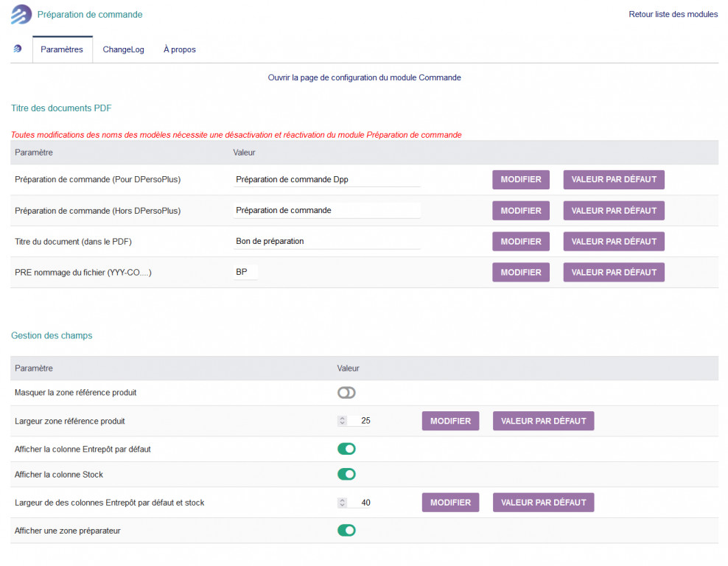Reset Largeur zone référence produit to default
This screenshot has width=728, height=566.
coord(543,421)
